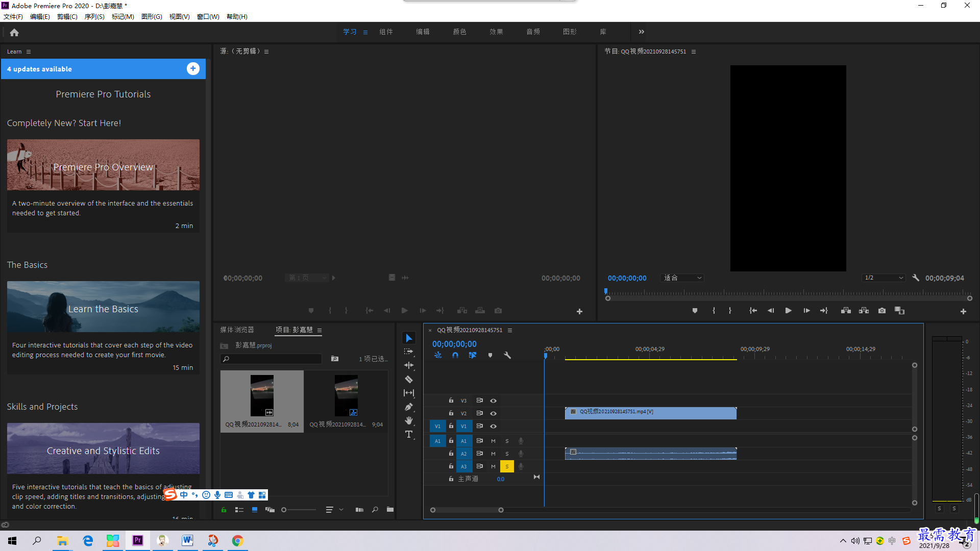
Task: Step back one frame in Program monitor
Action: coord(770,311)
